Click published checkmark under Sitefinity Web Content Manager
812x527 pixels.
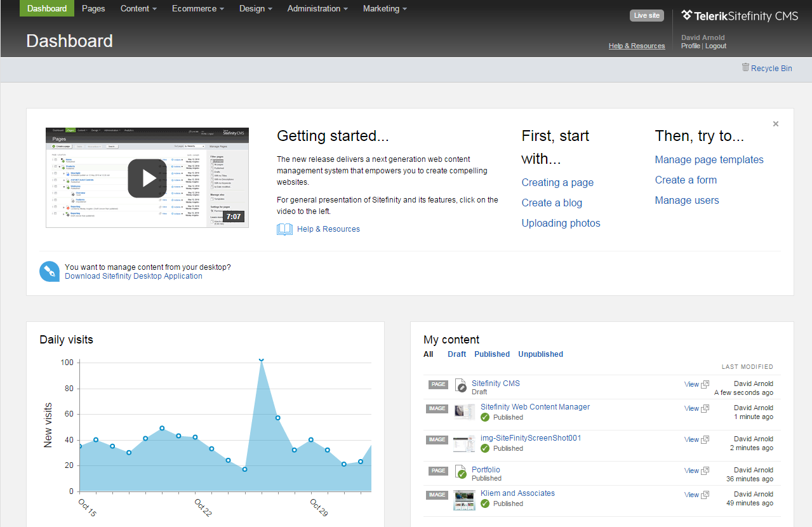485,417
